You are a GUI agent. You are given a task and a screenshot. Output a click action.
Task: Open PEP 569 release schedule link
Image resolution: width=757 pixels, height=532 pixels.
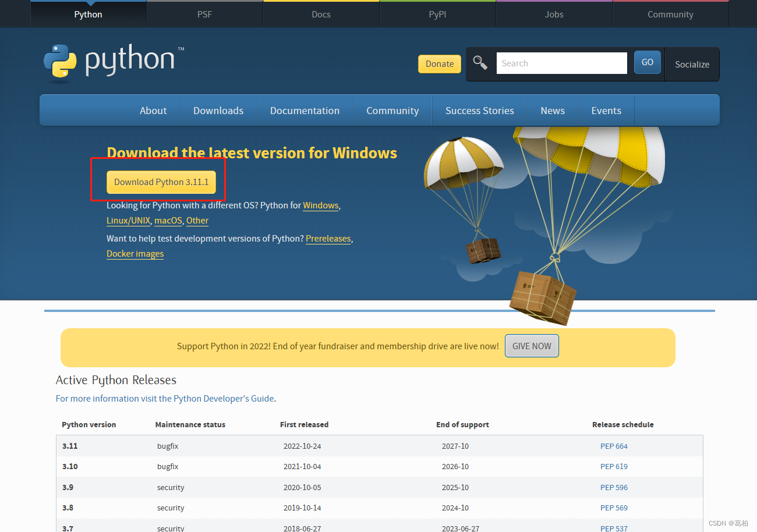[x=614, y=508]
